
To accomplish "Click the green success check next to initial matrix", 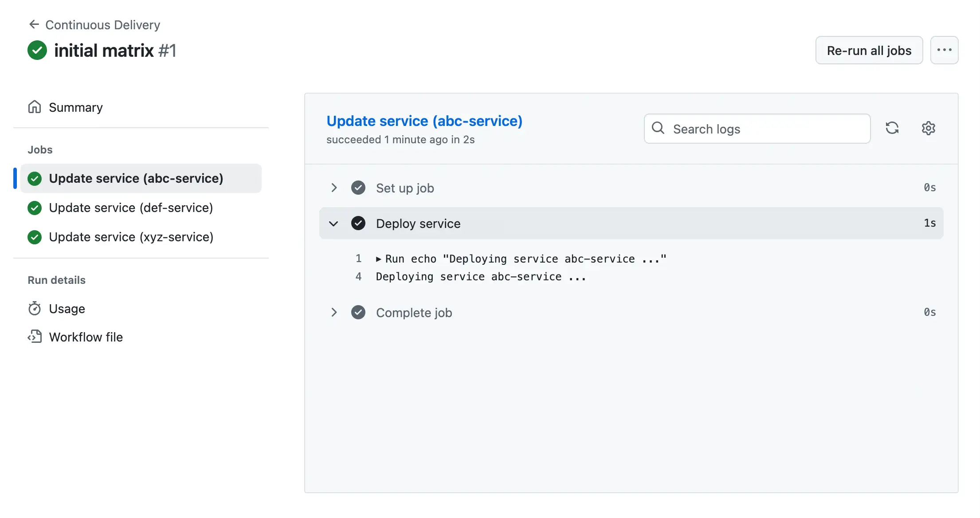I will [x=37, y=50].
